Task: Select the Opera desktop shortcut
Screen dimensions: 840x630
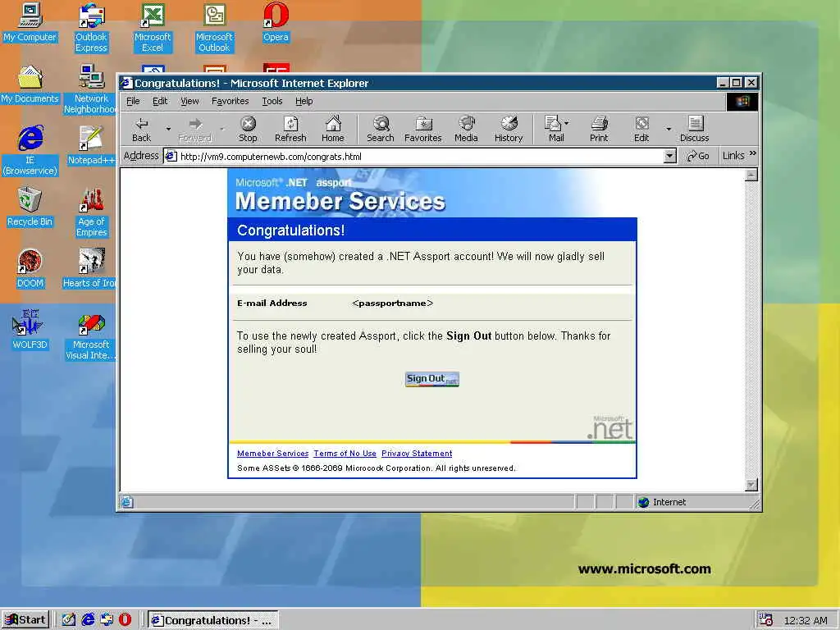Action: pyautogui.click(x=276, y=22)
